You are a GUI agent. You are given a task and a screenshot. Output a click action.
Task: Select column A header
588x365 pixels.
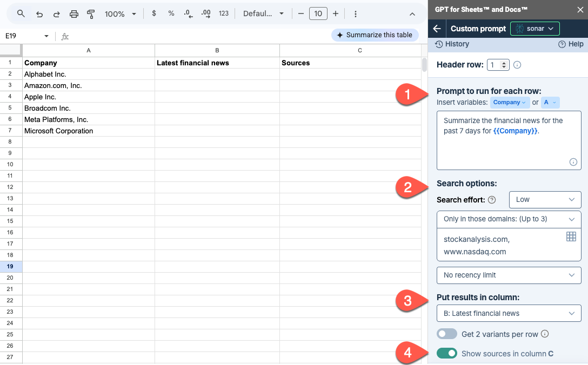89,51
